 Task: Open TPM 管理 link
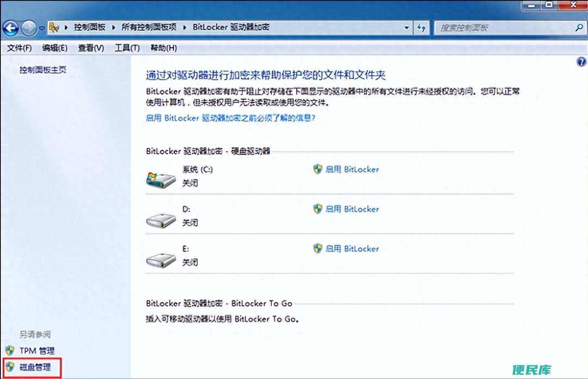click(37, 351)
